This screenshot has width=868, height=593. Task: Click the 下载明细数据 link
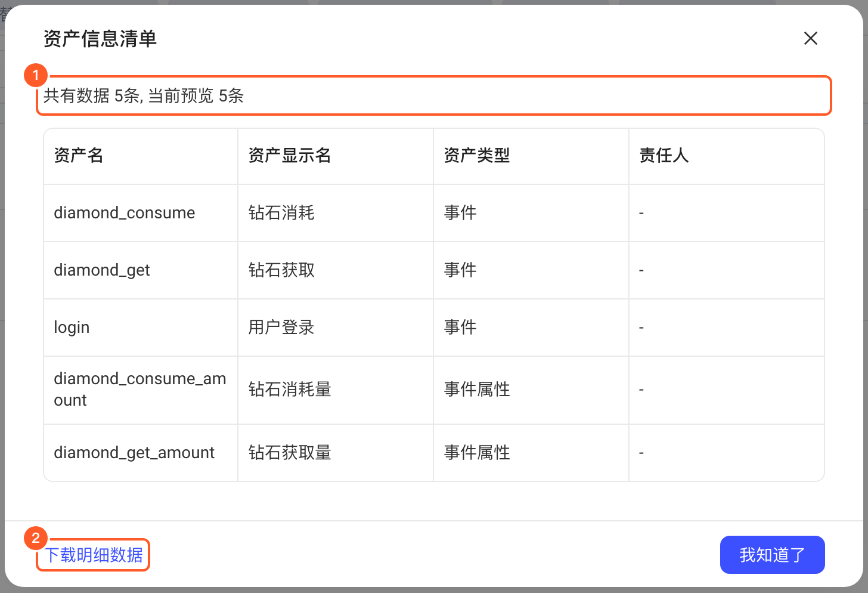click(x=94, y=555)
